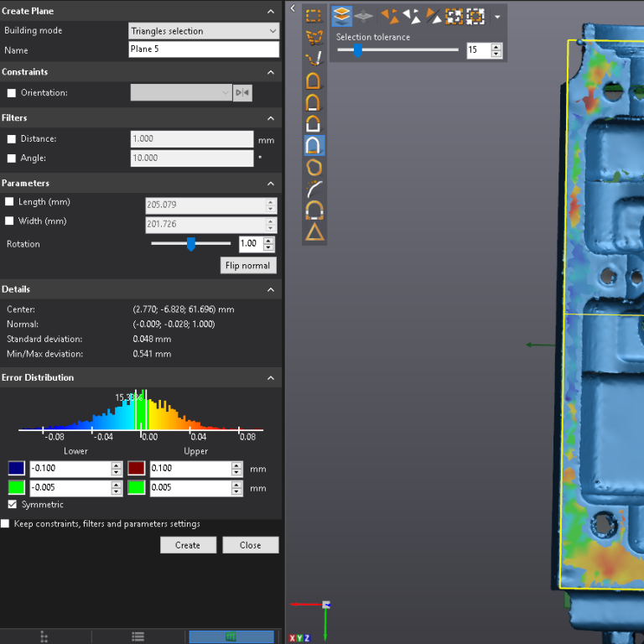This screenshot has width=644, height=644.
Task: Open the list view bottom tab
Action: (x=138, y=637)
